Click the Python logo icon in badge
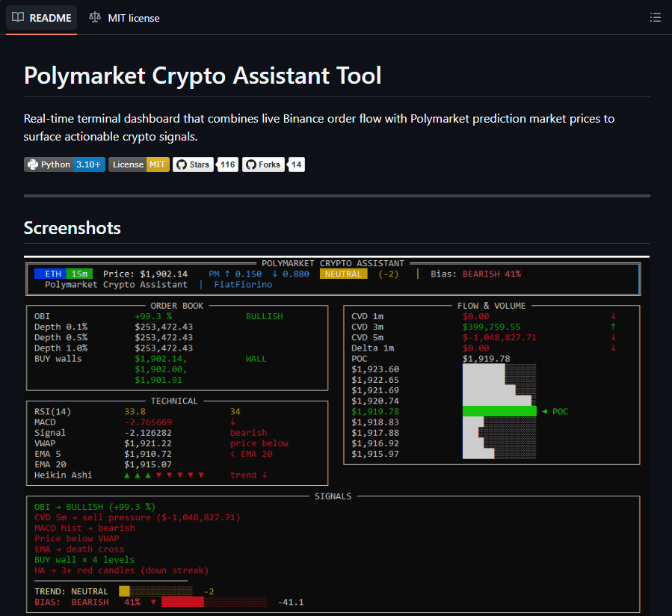This screenshot has height=616, width=672. pyautogui.click(x=33, y=164)
